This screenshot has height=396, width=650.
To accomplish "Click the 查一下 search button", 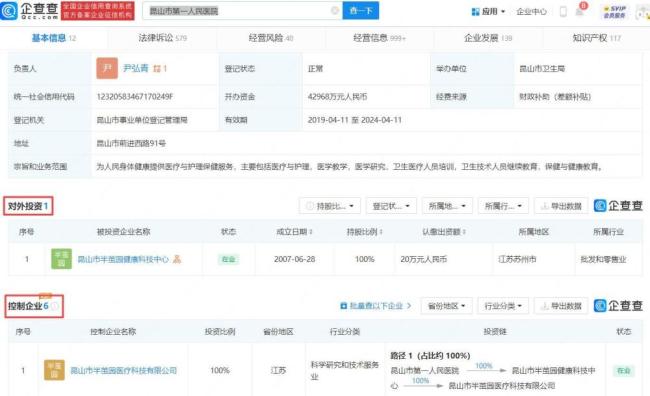I will (x=361, y=11).
